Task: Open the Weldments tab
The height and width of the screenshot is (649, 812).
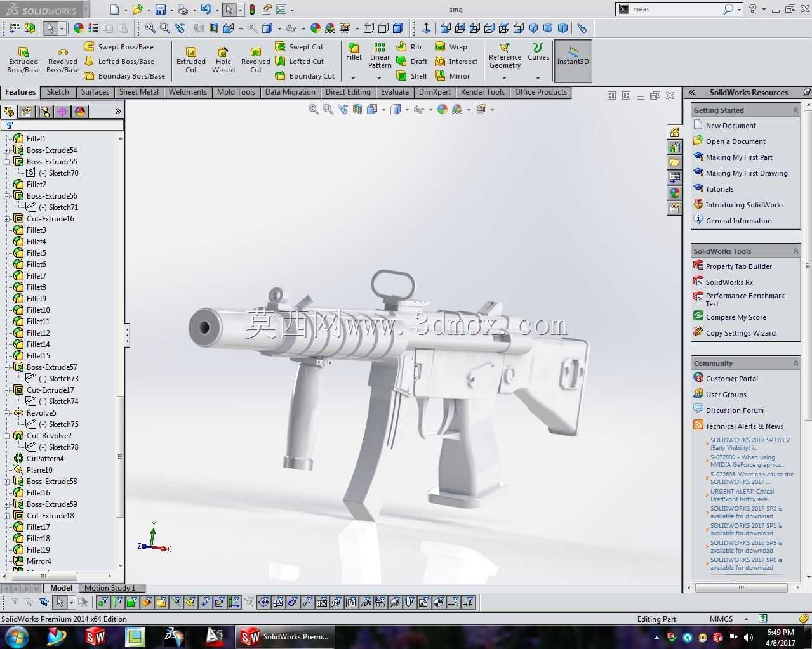Action: pyautogui.click(x=188, y=92)
